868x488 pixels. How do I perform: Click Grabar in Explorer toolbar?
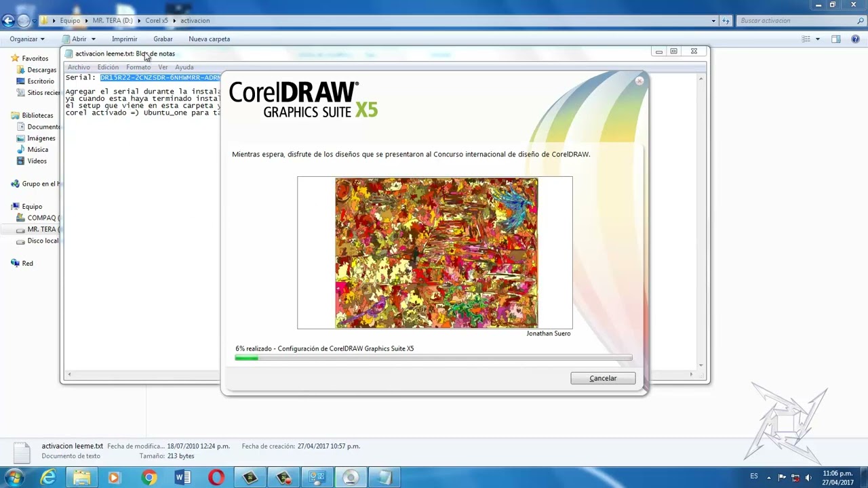point(163,39)
